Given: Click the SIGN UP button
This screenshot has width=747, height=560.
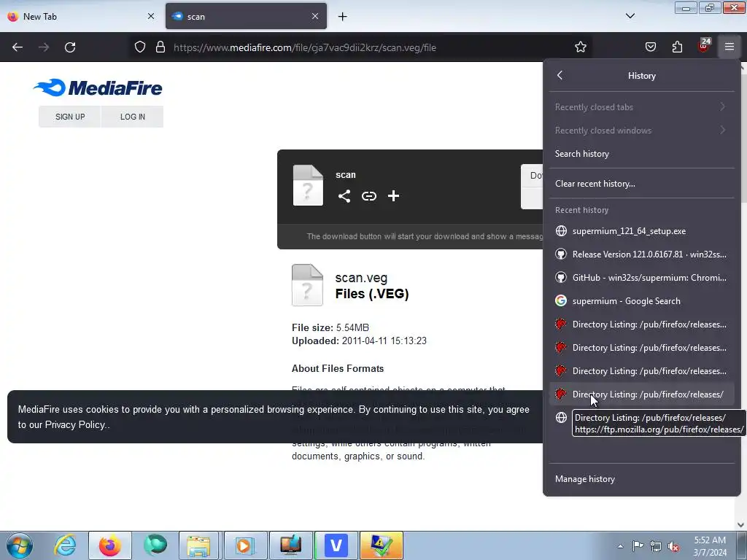Looking at the screenshot, I should point(70,117).
